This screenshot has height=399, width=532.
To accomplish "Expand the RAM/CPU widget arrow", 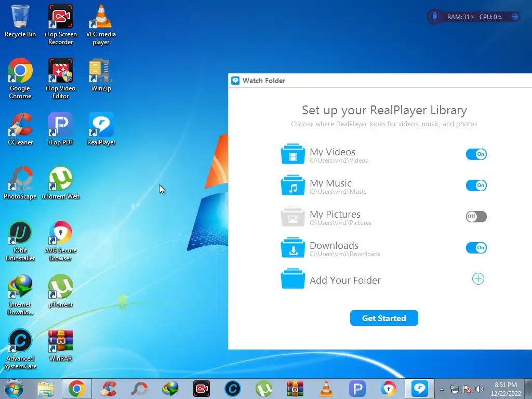I will coord(515,16).
